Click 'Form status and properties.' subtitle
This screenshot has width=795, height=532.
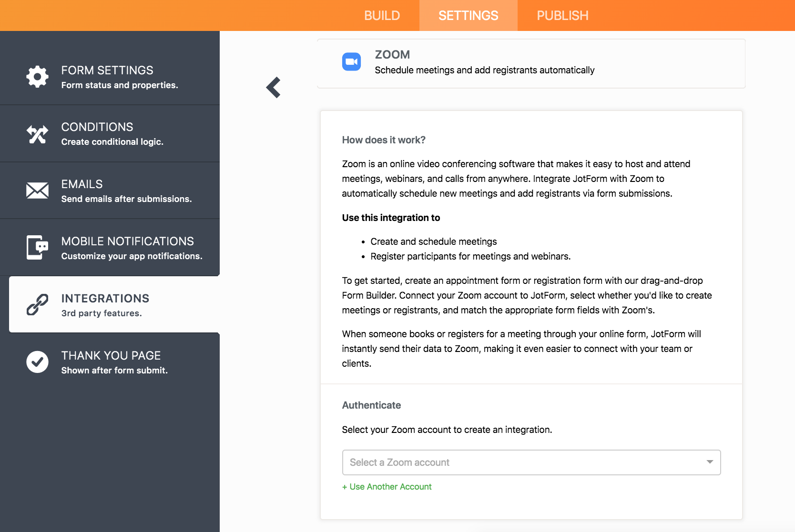tap(120, 85)
